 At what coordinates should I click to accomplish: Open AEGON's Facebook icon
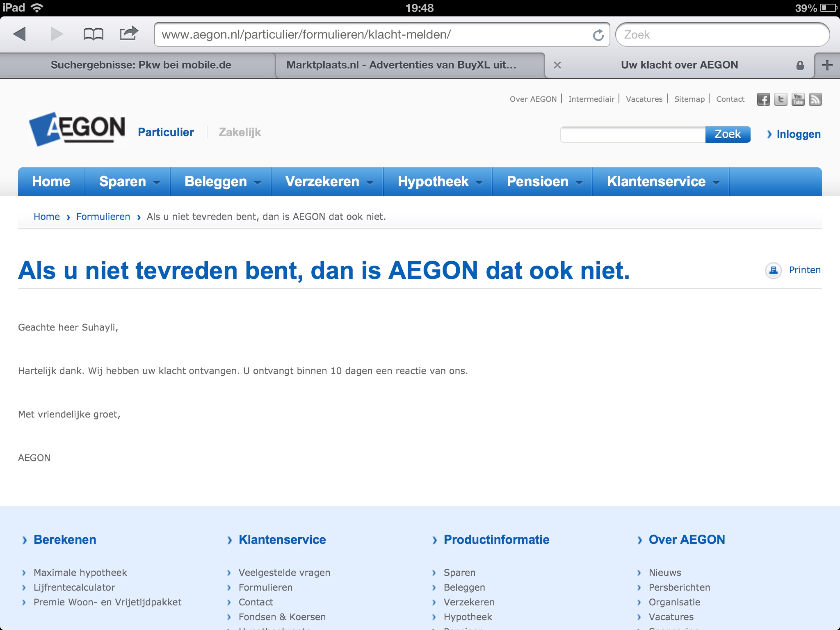tap(763, 100)
